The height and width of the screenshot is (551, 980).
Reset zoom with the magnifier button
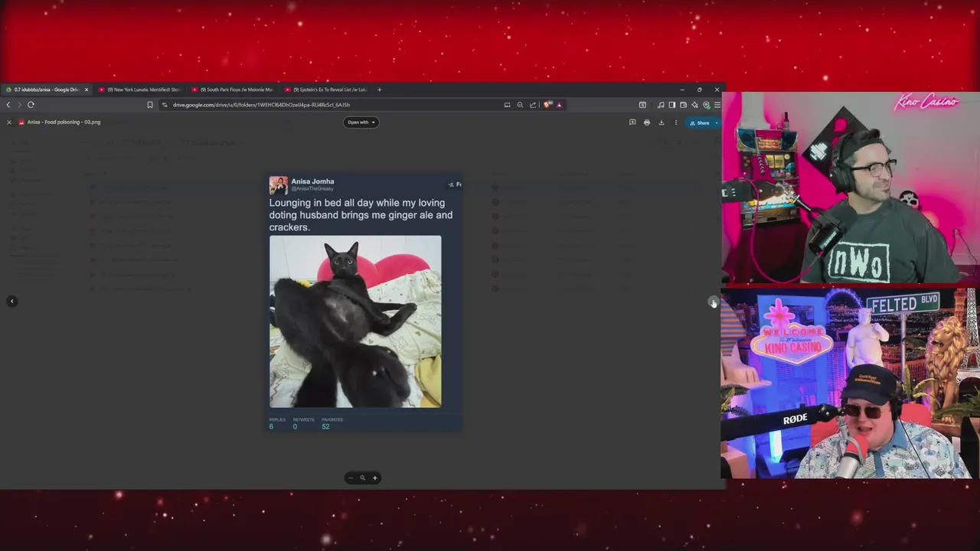[x=362, y=478]
